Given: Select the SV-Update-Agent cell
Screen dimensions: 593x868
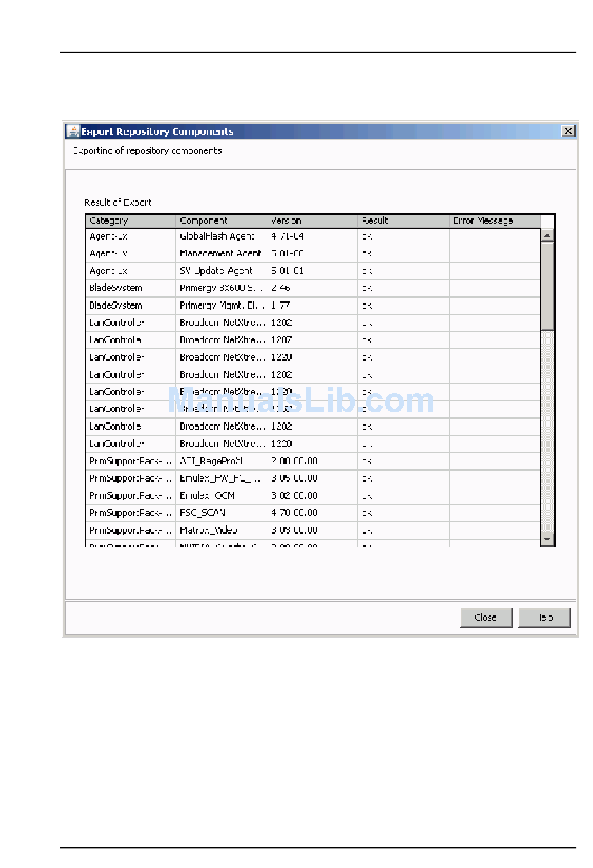Looking at the screenshot, I should (221, 271).
